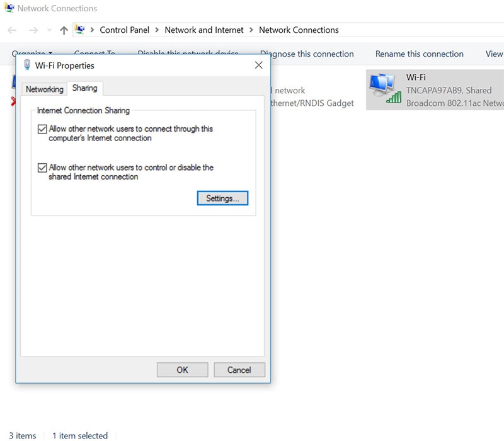Toggle allow users to control shared connection
The height and width of the screenshot is (441, 504).
click(42, 168)
